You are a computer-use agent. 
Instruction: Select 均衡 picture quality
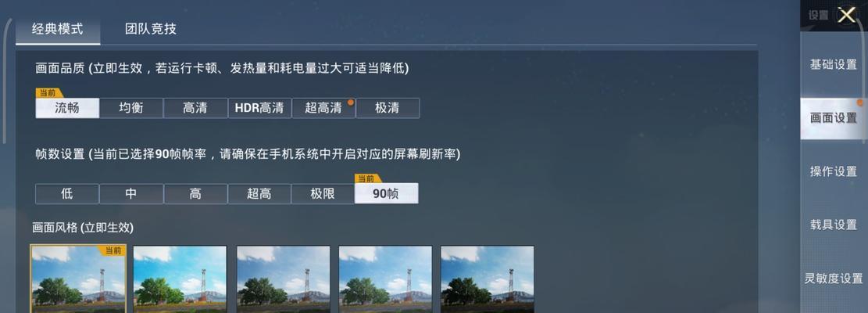pos(131,108)
